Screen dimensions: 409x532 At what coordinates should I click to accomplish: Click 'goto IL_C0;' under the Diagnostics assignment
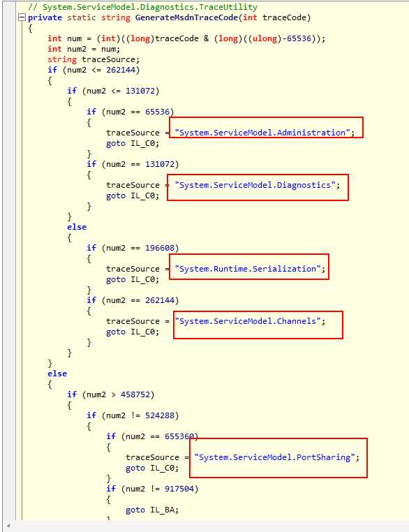pos(133,195)
